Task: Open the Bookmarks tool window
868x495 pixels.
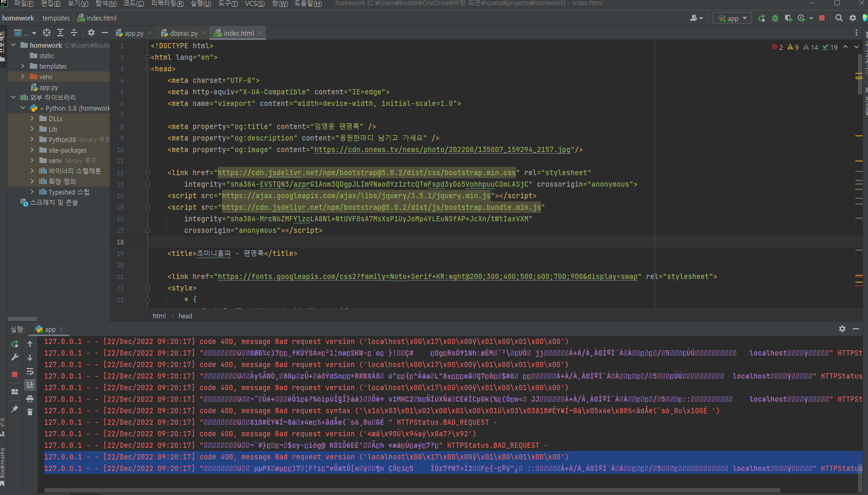Action: (x=3, y=464)
